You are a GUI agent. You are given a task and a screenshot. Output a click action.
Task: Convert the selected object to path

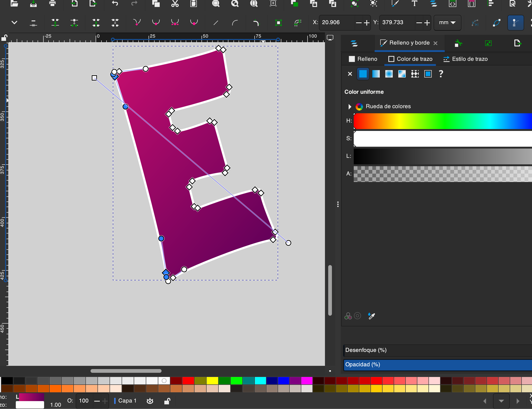pos(278,23)
